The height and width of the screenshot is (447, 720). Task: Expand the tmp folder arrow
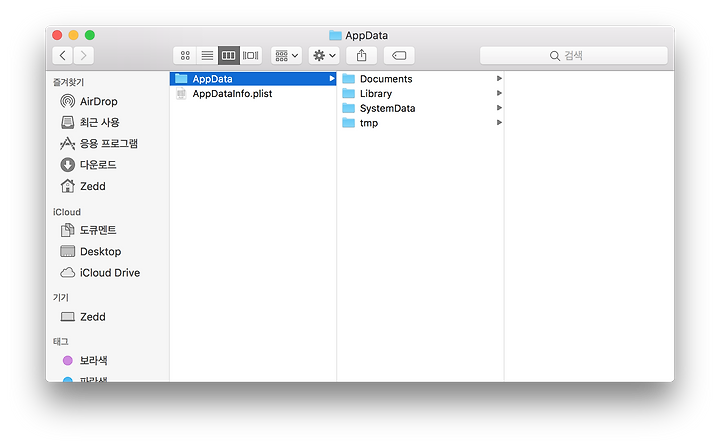click(x=499, y=123)
